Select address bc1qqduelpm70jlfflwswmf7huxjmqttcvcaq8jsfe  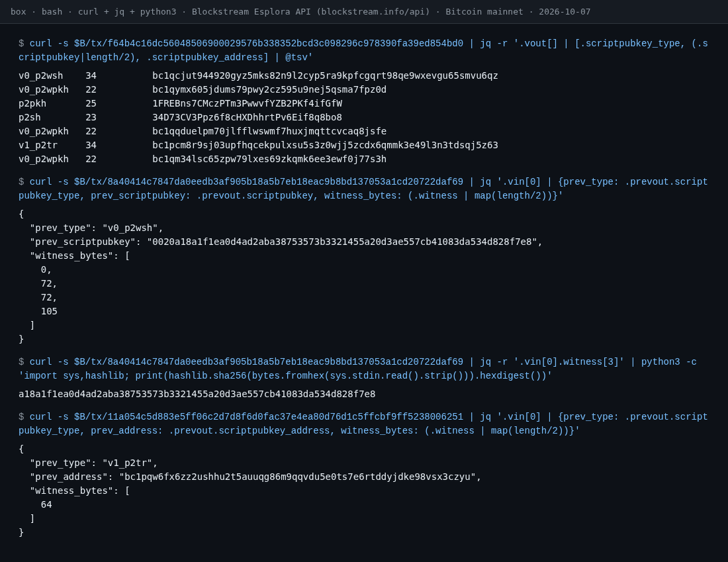269,132
